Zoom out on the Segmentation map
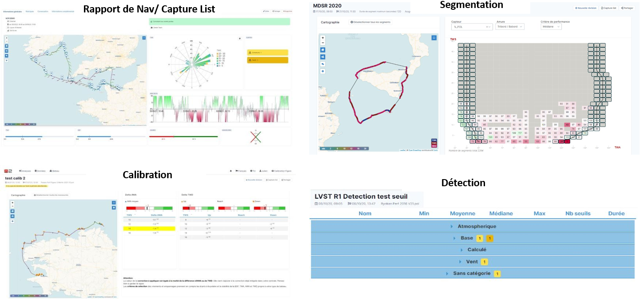 tap(323, 43)
